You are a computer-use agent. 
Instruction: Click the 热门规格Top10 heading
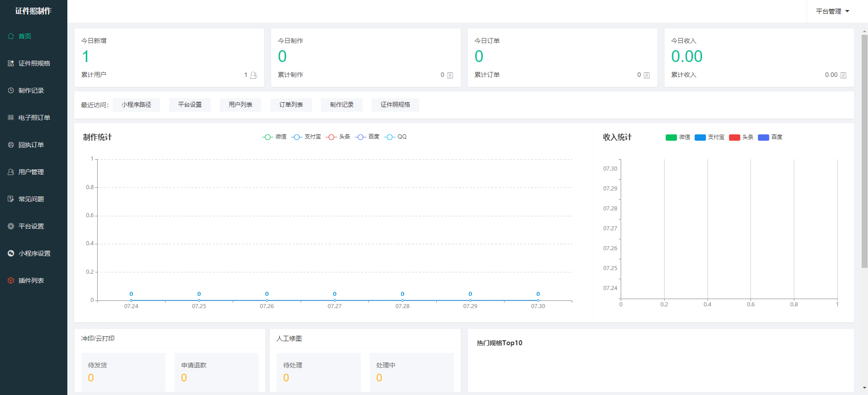pos(500,343)
